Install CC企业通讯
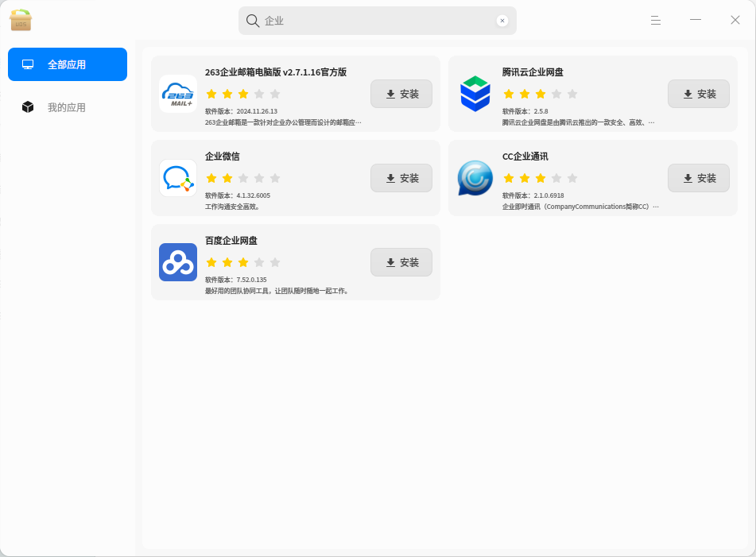This screenshot has height=557, width=756. 699,178
